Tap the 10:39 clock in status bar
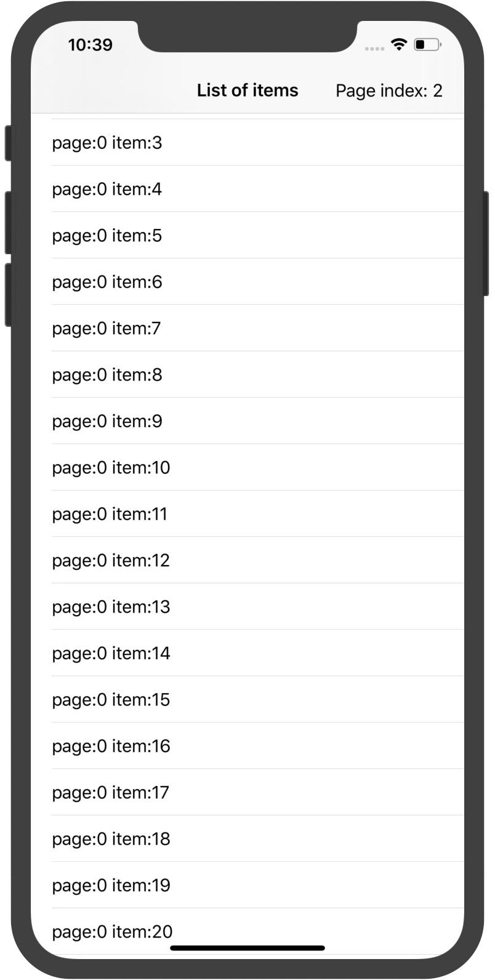This screenshot has width=495, height=980. coord(91,45)
